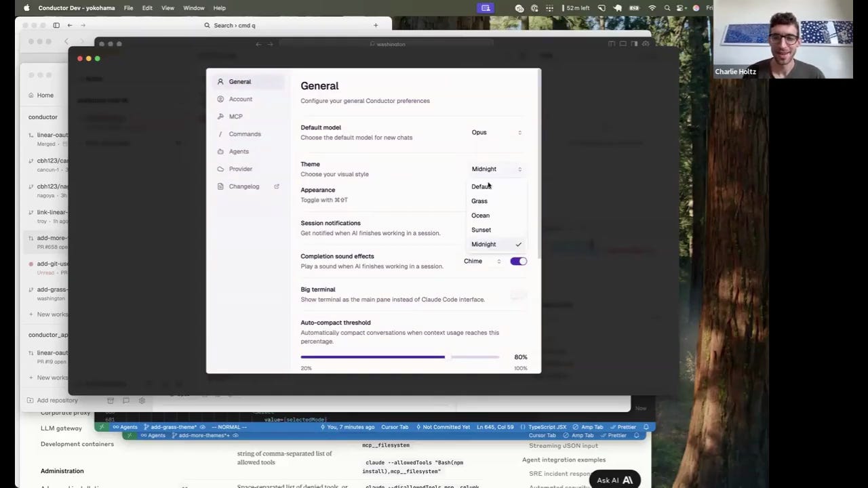Viewport: 868px width, 488px height.
Task: Adjust the Auto-compact threshold slider
Action: click(400, 357)
